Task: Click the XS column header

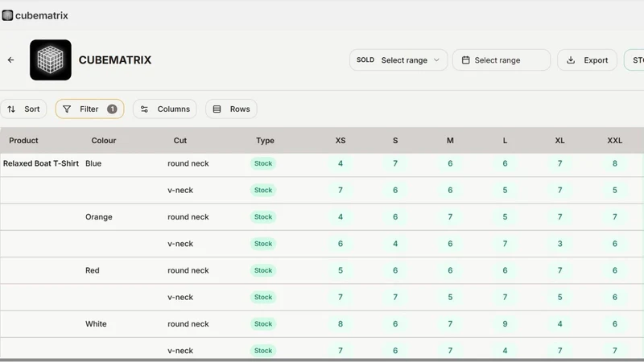Action: coord(341,140)
